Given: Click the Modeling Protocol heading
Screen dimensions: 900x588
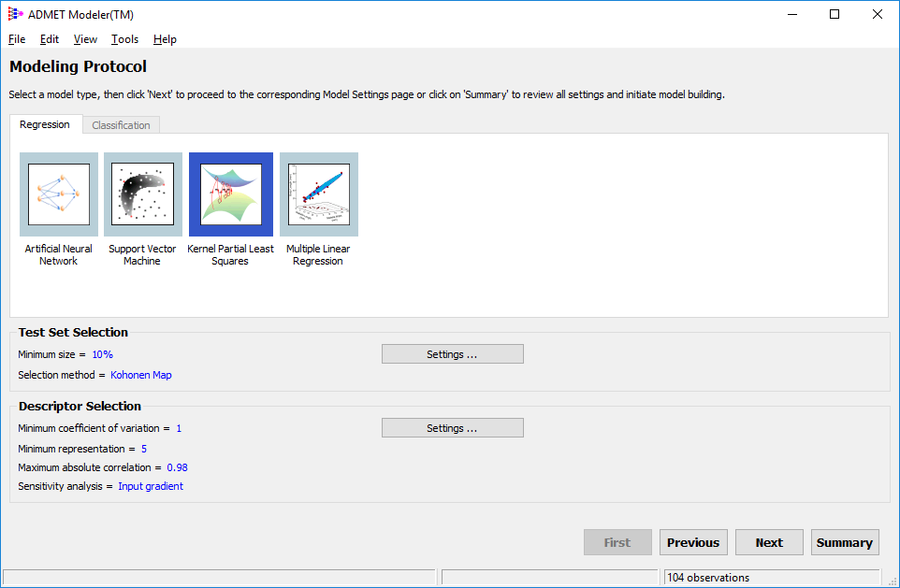Looking at the screenshot, I should 78,66.
